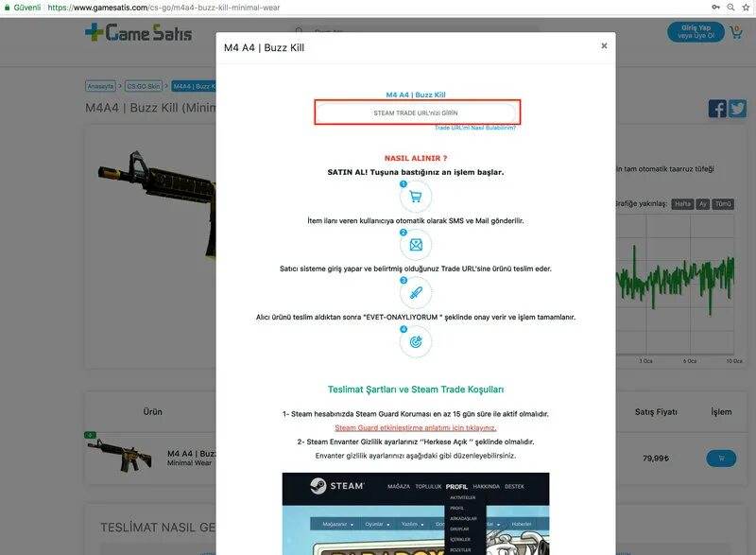Click the price history chart line
The image size is (756, 555).
click(675, 282)
